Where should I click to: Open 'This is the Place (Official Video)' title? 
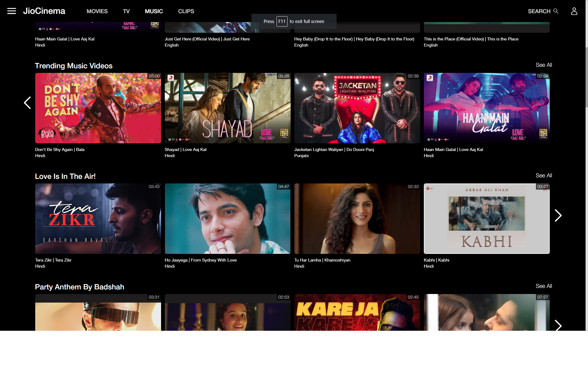point(471,39)
